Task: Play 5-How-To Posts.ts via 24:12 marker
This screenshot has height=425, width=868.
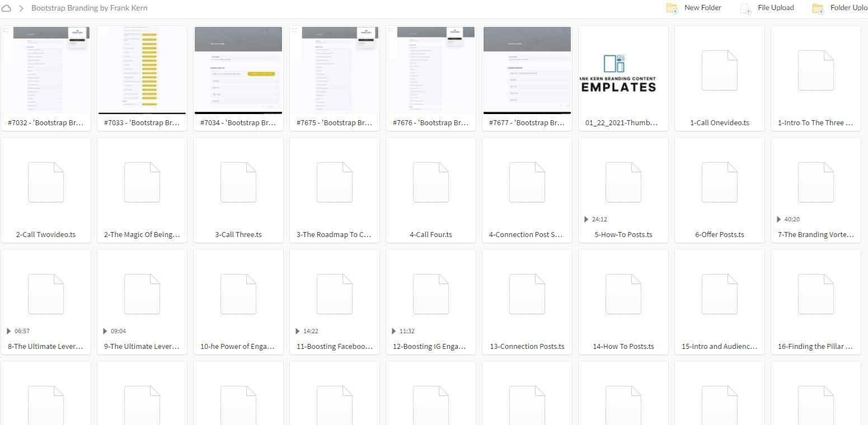Action: 596,219
